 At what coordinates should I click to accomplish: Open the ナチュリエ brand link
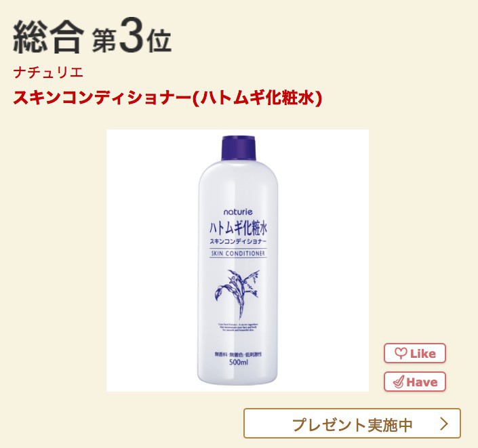48,73
